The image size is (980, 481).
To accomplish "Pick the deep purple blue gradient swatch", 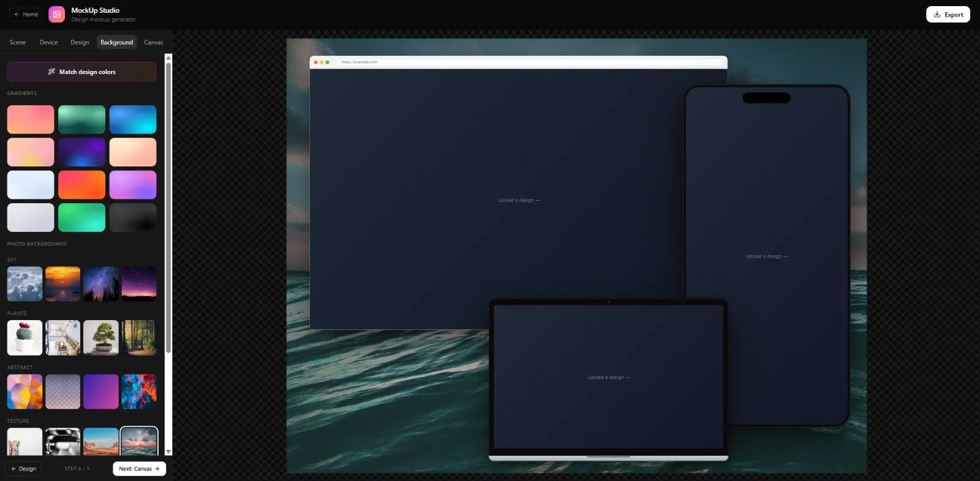I will [x=81, y=152].
